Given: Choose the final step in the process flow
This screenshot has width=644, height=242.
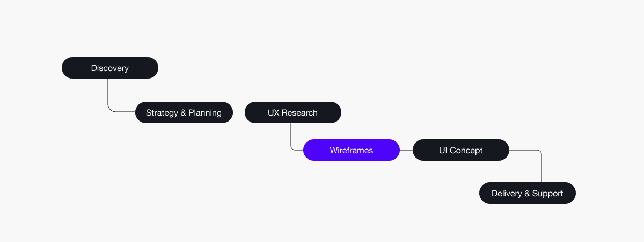Looking at the screenshot, I should tap(527, 193).
